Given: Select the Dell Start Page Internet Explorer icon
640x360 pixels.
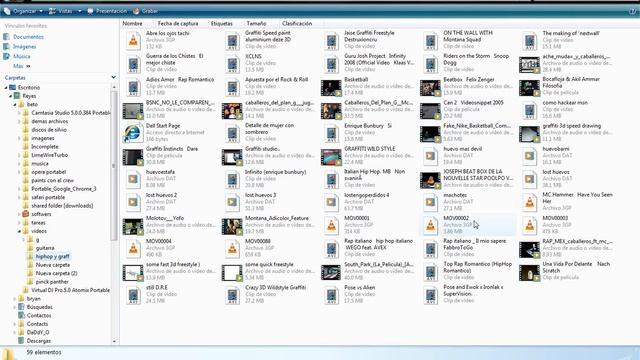Looking at the screenshot, I should pos(133,133).
